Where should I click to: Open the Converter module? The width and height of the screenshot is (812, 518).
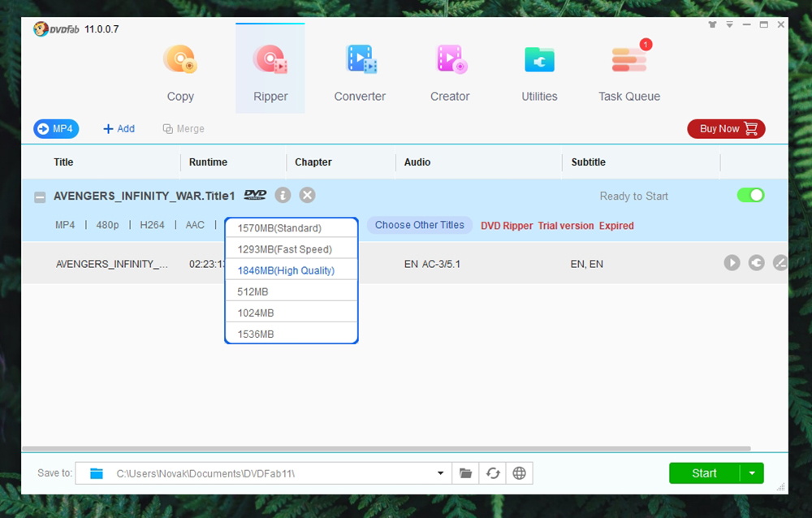pyautogui.click(x=360, y=74)
